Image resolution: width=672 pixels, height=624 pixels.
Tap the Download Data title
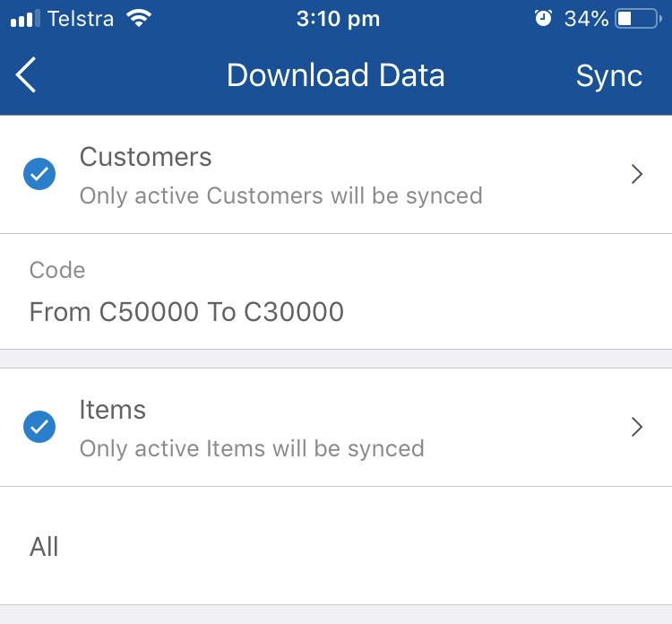(x=336, y=75)
